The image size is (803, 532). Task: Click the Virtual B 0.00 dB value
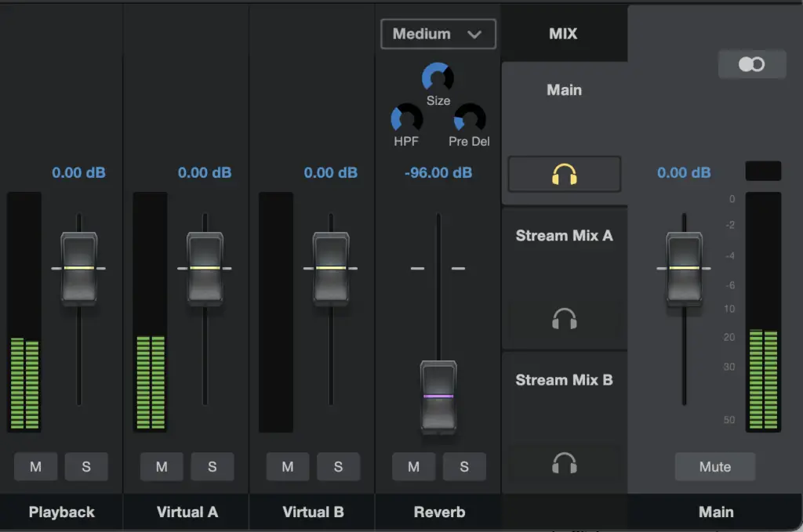pyautogui.click(x=331, y=173)
